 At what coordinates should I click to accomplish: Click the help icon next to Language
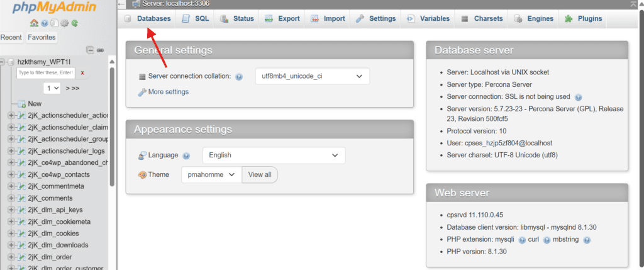tap(186, 155)
